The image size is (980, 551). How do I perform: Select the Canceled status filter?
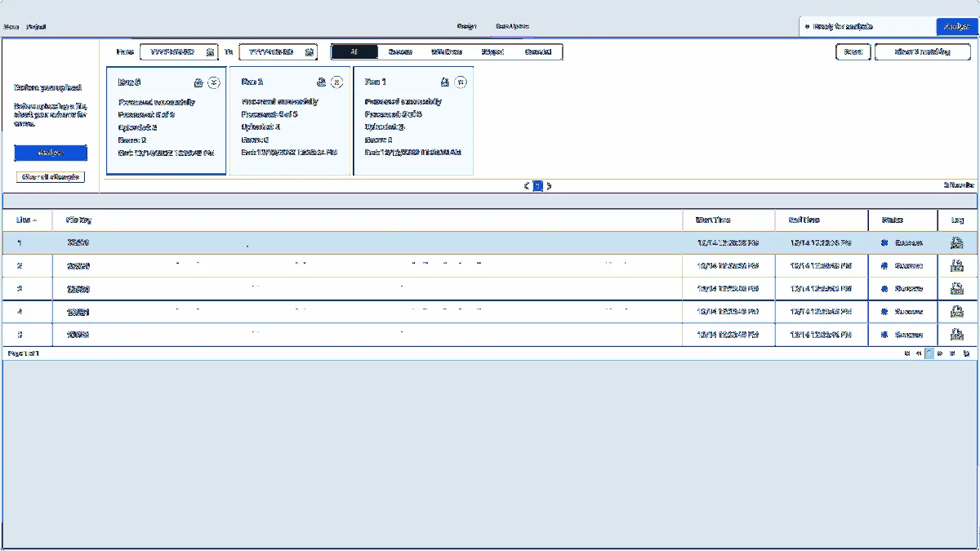[538, 51]
